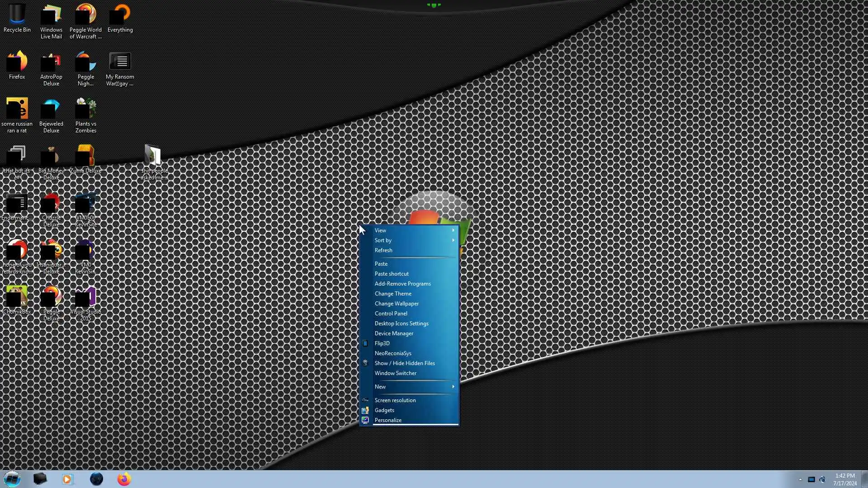The image size is (868, 488).
Task: Choose Personalize from the context menu
Action: (x=388, y=420)
